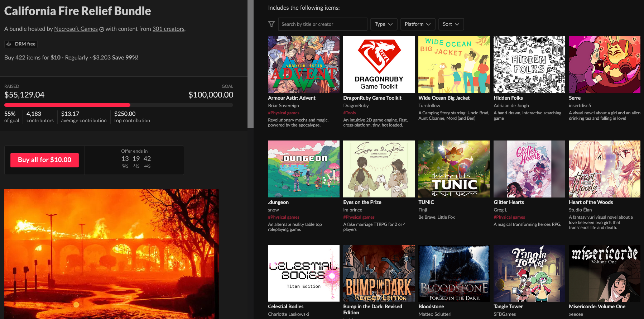Open creator Finji's page
Viewport: 644px width, 319px height.
tap(423, 210)
